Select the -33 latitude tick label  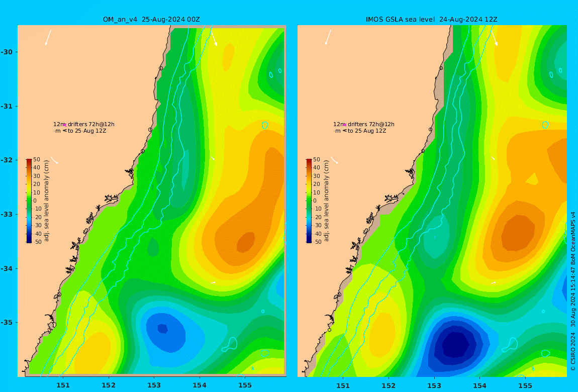pos(7,214)
